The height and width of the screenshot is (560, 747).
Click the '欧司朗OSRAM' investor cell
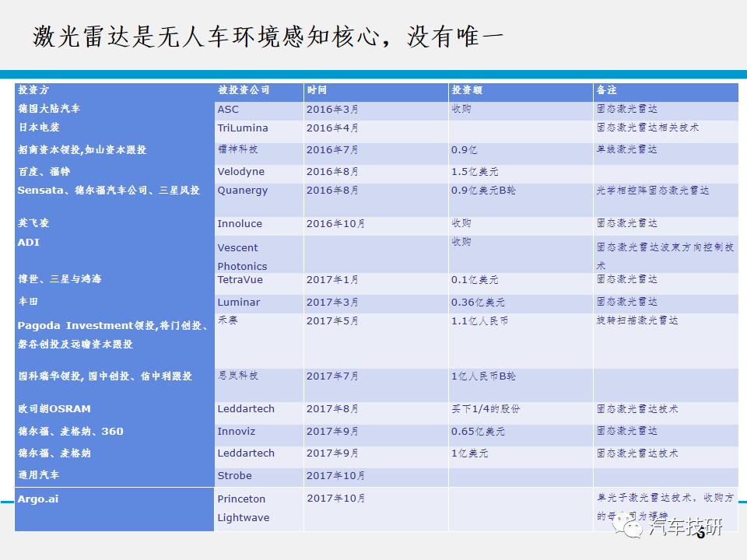coord(114,413)
